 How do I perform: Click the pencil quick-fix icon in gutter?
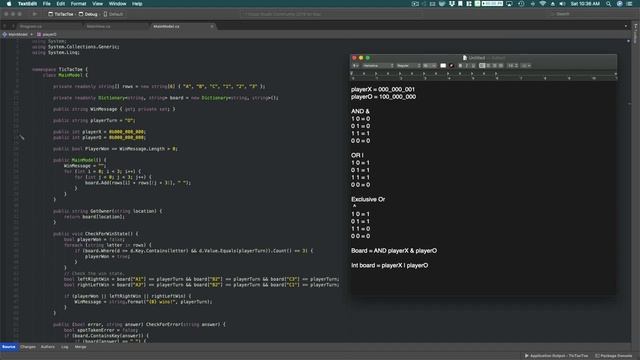coord(22,138)
